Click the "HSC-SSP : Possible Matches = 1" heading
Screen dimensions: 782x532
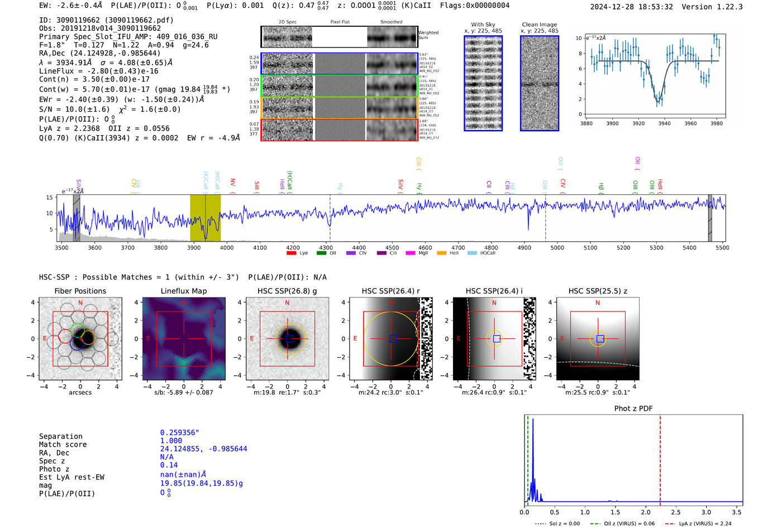[104, 277]
